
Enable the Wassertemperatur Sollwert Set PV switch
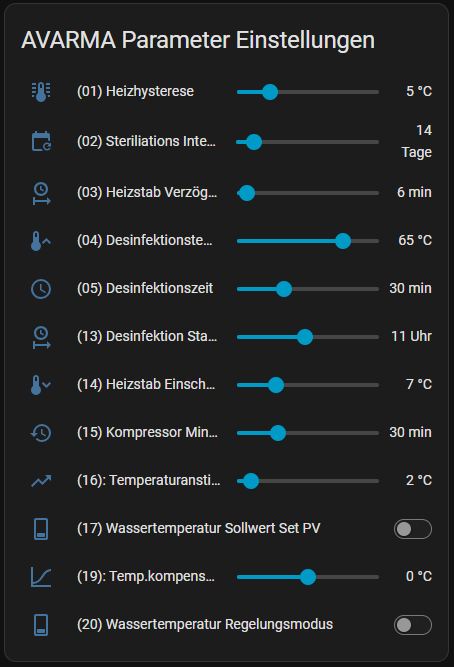(413, 529)
